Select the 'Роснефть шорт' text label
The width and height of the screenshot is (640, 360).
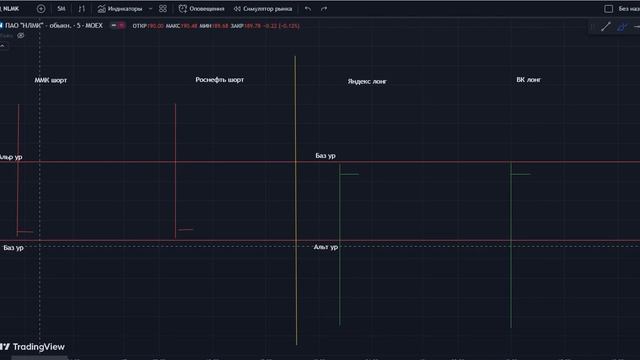coord(220,80)
